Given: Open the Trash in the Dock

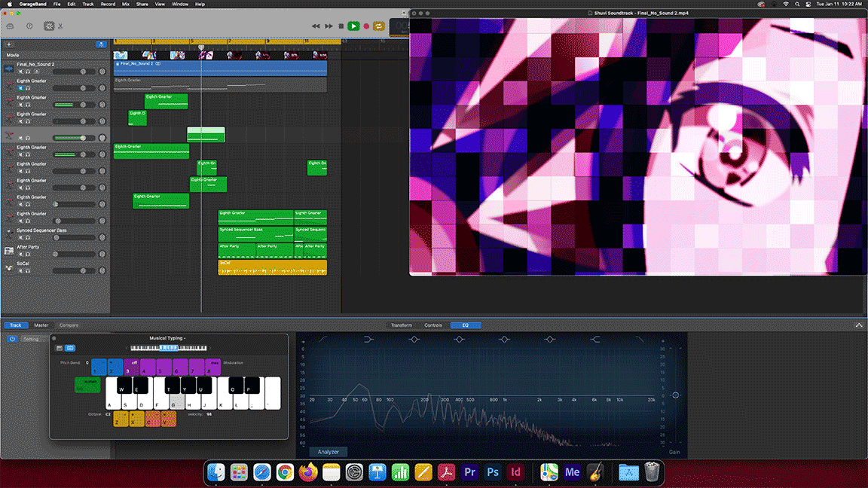Looking at the screenshot, I should 652,471.
